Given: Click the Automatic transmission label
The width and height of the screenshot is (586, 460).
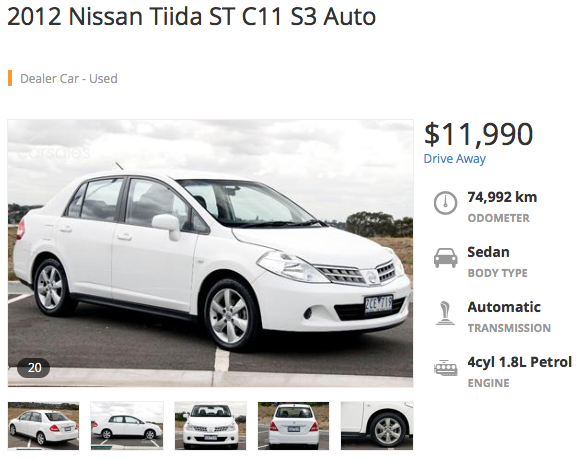Looking at the screenshot, I should click(x=504, y=307).
